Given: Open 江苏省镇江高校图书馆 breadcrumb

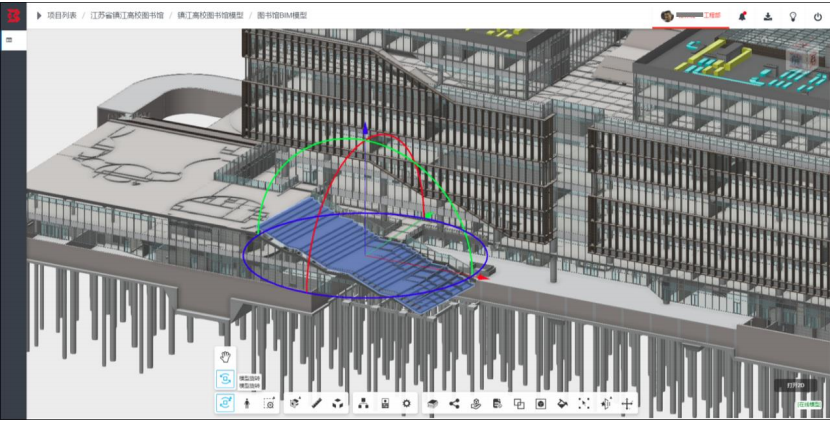Looking at the screenshot, I should point(127,15).
